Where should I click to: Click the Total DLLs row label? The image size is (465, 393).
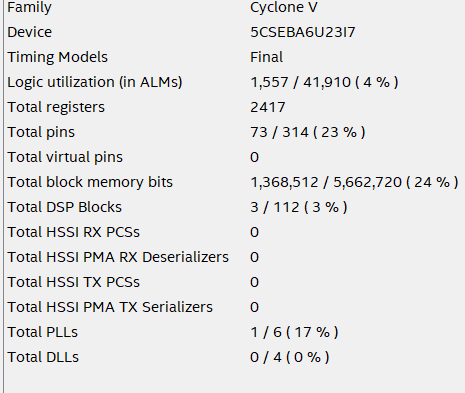pyautogui.click(x=43, y=357)
